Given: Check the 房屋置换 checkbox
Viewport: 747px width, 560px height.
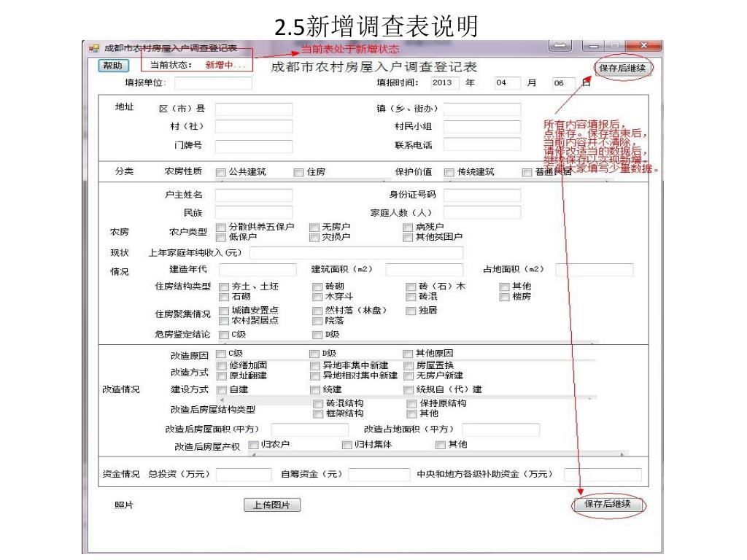Looking at the screenshot, I should click(x=409, y=366).
